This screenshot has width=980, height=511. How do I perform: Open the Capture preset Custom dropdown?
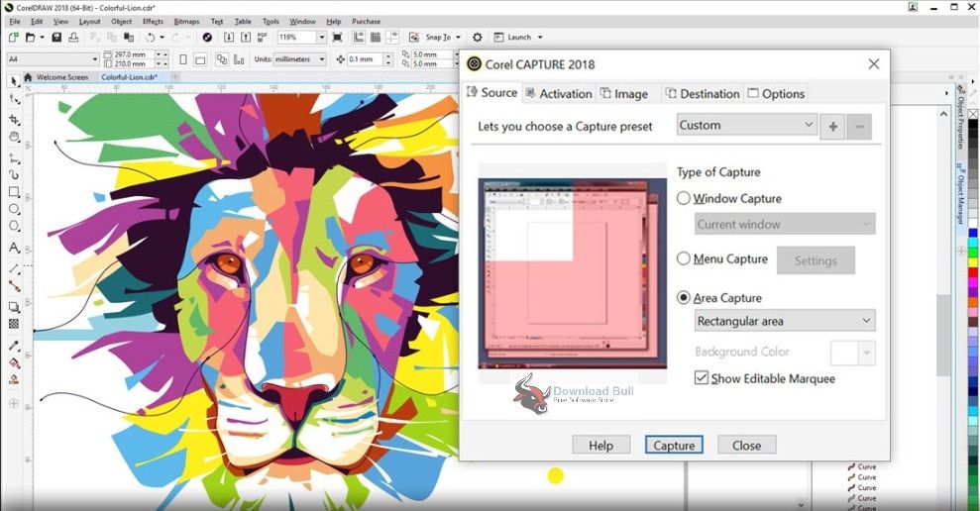747,125
